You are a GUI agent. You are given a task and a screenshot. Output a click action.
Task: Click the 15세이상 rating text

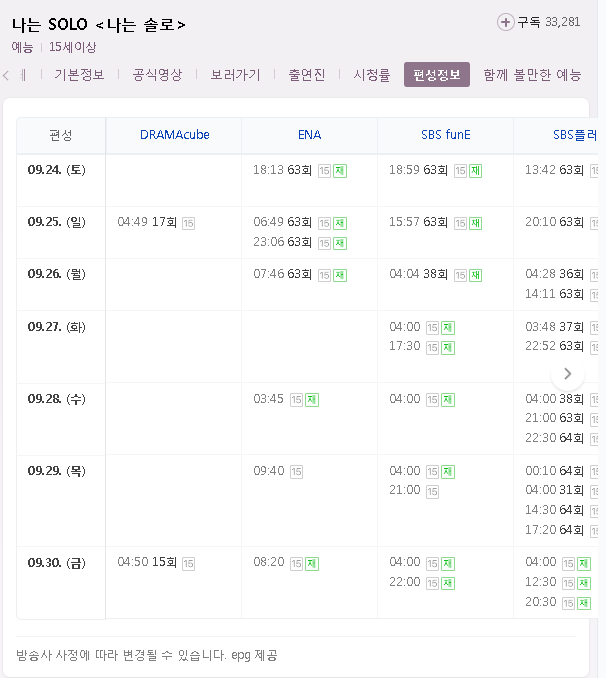click(x=72, y=47)
